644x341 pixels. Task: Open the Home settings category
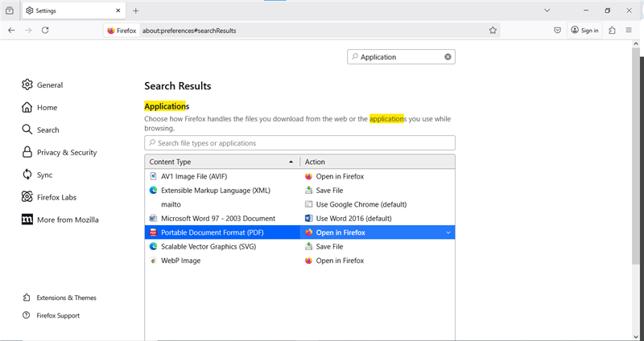[x=39, y=108]
